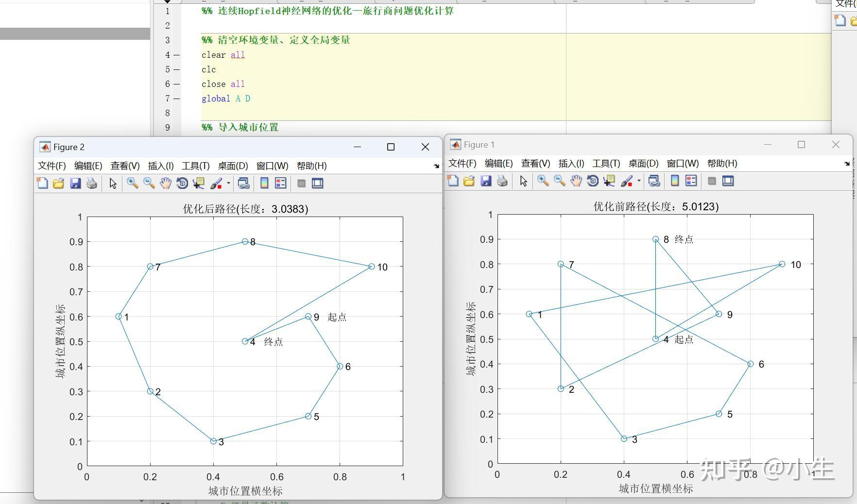Create a new figure via Figure 2's new-file icon
This screenshot has height=504, width=857.
coord(42,183)
